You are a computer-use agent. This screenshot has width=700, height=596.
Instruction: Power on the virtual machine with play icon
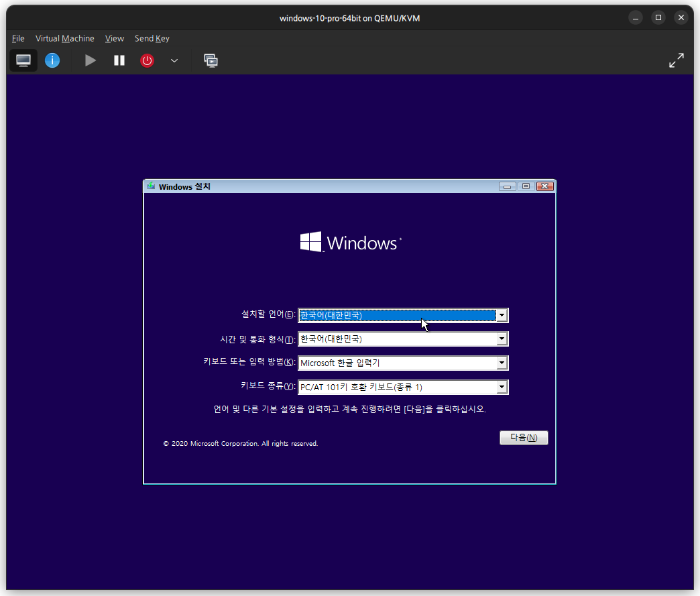[90, 60]
